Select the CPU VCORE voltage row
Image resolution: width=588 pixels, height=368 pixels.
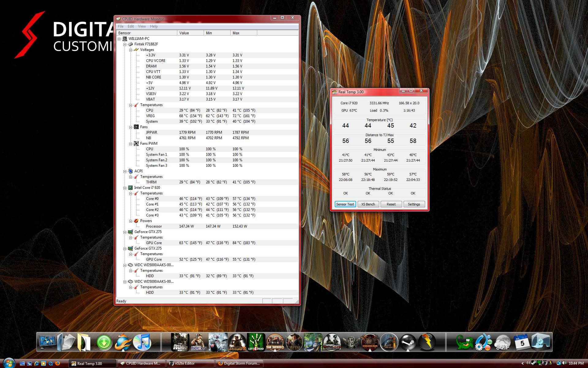[x=207, y=61]
